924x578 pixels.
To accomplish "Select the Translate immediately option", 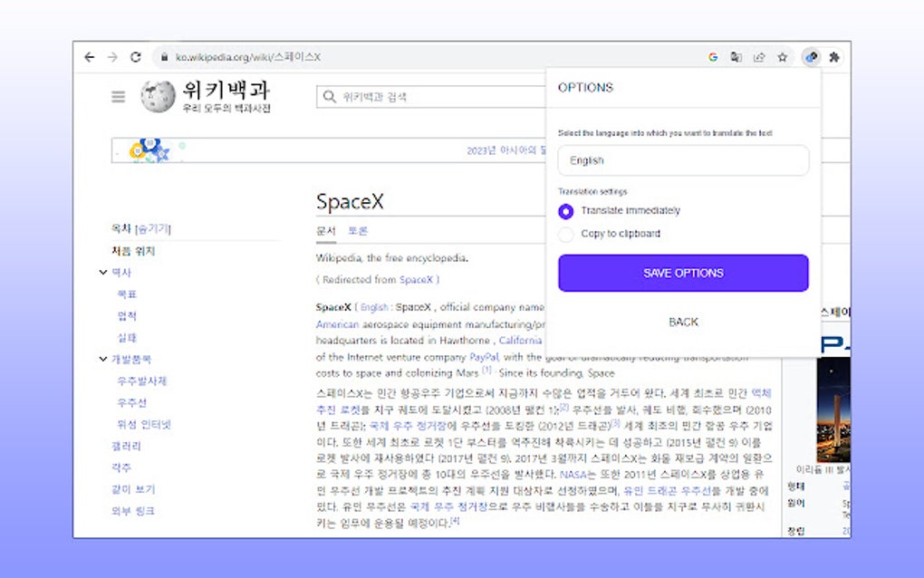I will pos(567,211).
